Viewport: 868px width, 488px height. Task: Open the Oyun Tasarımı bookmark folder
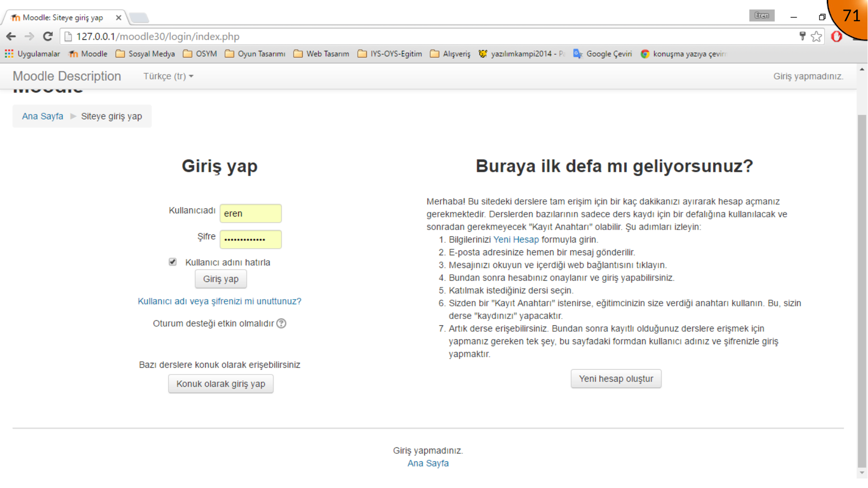(255, 54)
